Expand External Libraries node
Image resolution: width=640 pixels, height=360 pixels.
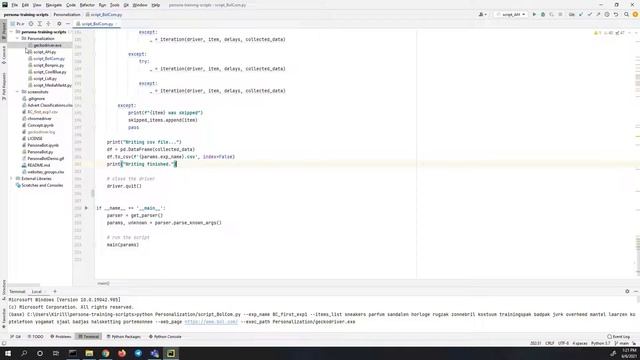11,178
